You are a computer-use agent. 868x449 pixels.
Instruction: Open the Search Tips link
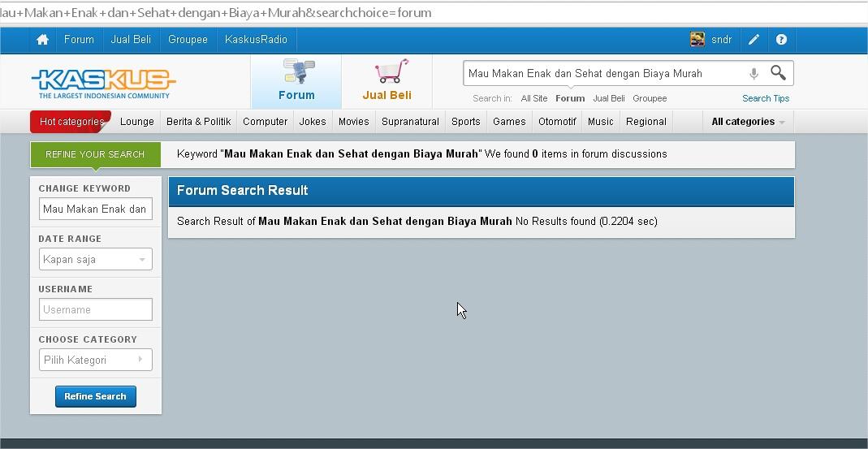click(766, 98)
